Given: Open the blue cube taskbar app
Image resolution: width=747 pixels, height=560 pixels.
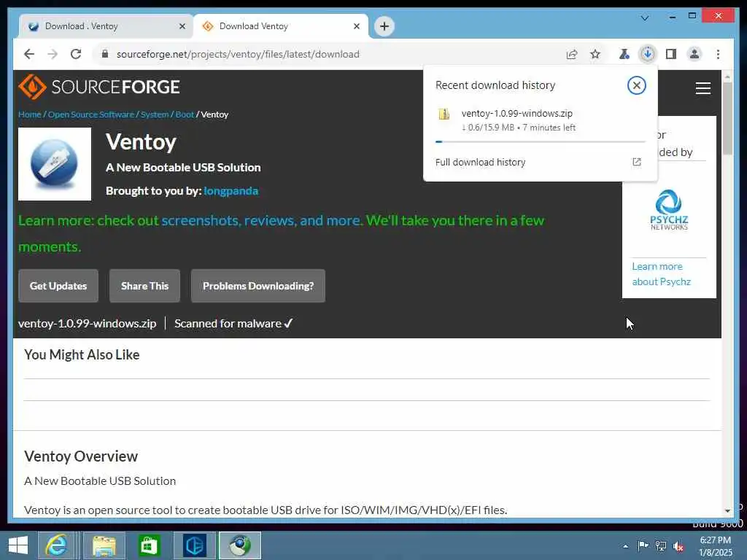Looking at the screenshot, I should click(x=194, y=545).
